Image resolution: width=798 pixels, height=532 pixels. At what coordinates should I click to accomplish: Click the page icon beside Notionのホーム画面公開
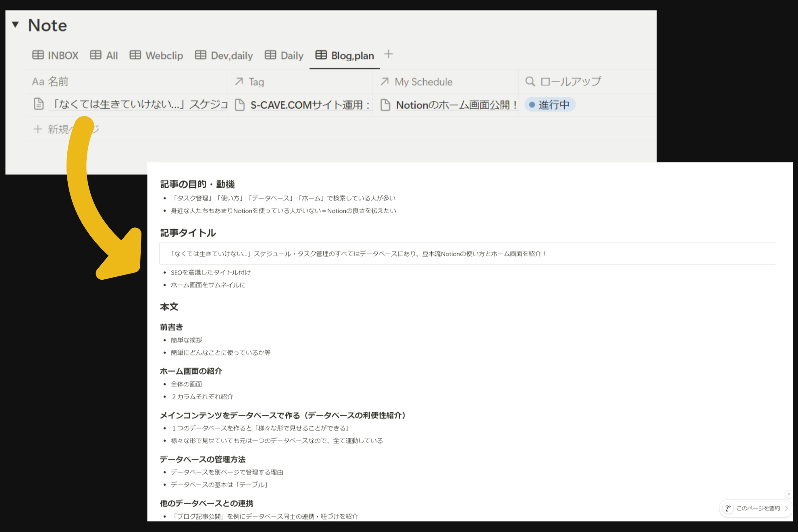click(385, 104)
